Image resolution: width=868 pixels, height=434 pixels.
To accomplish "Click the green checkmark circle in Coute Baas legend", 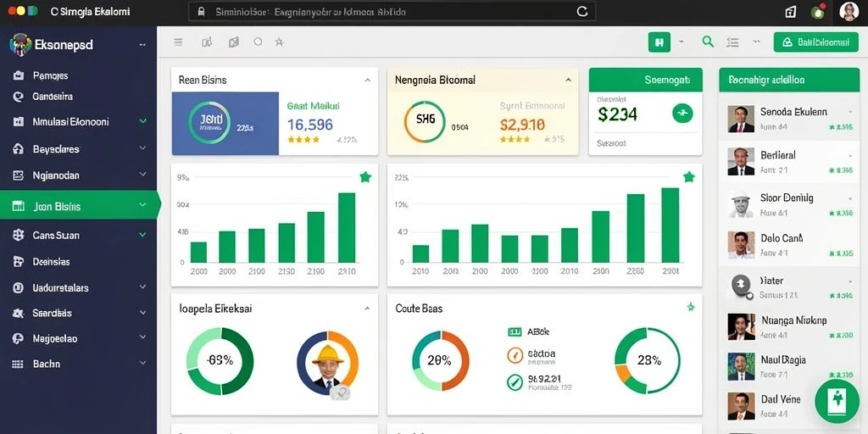I will (515, 381).
